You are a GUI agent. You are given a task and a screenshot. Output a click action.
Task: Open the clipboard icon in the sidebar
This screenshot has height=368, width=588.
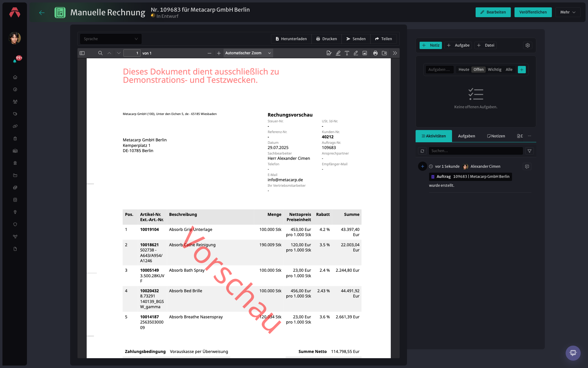click(15, 139)
